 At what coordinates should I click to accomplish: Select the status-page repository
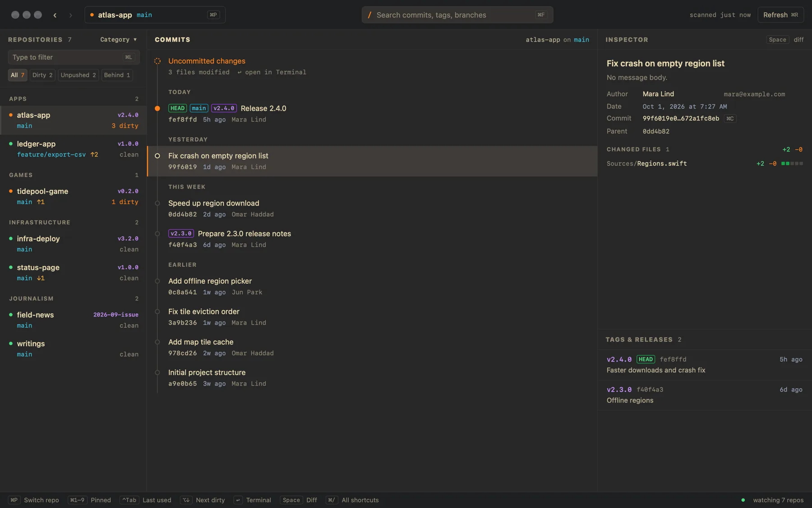73,273
